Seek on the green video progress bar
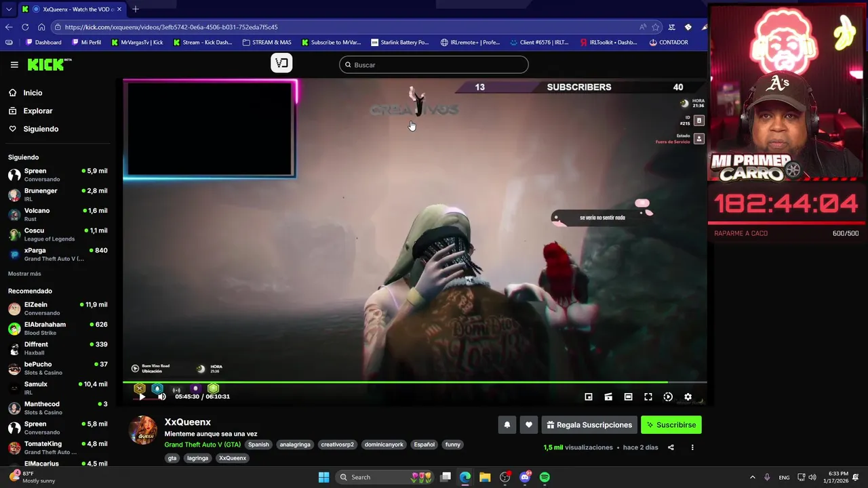 (414, 382)
